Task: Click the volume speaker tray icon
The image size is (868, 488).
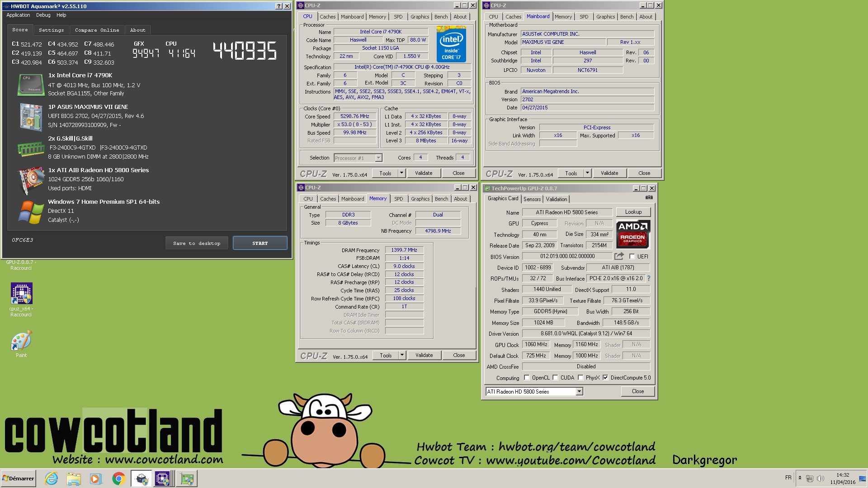Action: pyautogui.click(x=820, y=478)
